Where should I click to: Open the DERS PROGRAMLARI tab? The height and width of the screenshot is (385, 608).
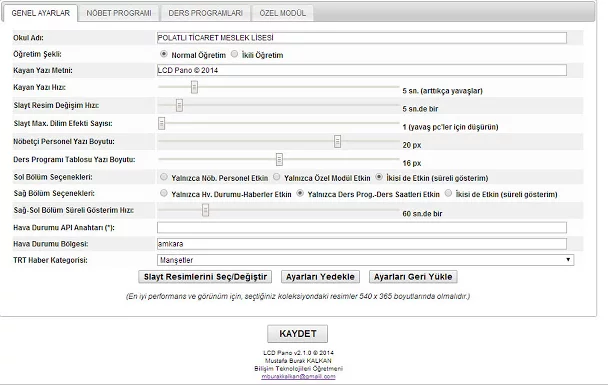point(206,13)
